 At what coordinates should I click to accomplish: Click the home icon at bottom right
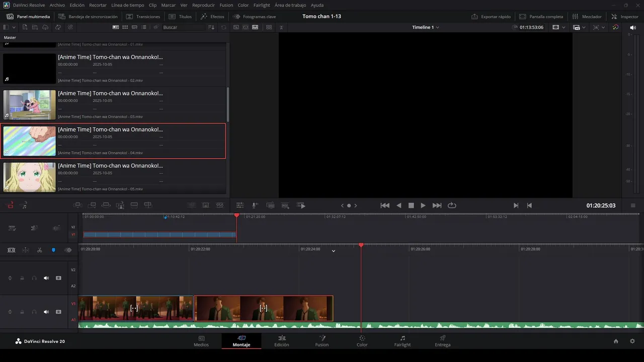coord(616,341)
